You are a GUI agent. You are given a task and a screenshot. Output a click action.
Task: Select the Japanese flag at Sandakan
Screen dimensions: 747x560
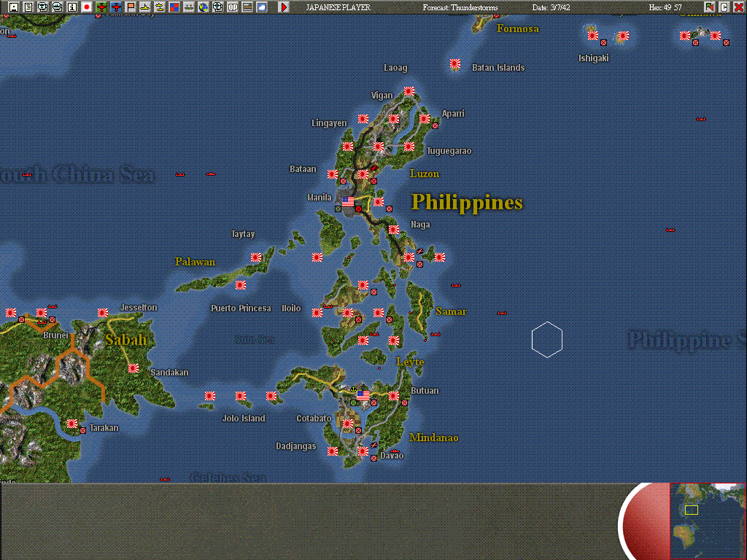(133, 368)
